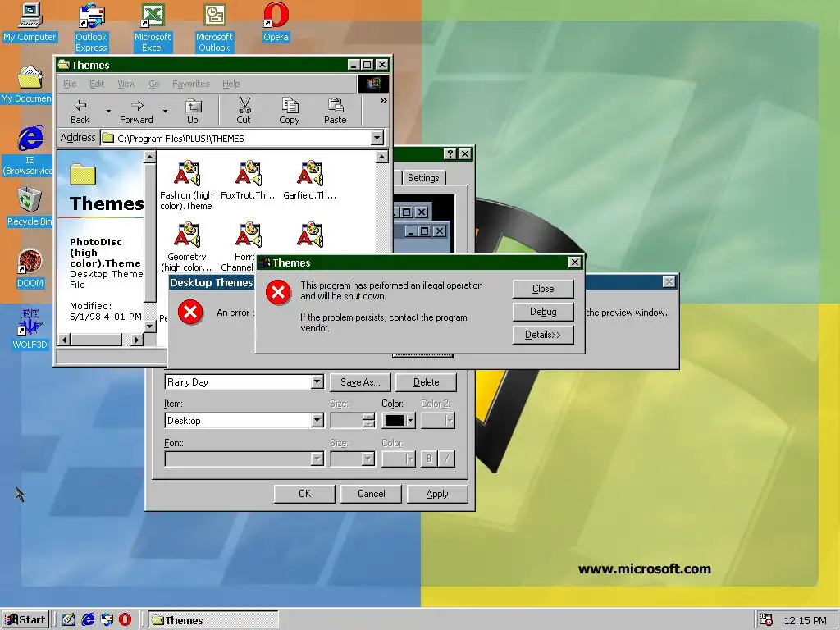Open Rainy Day scheme dropdown
The image size is (840, 630).
(317, 382)
